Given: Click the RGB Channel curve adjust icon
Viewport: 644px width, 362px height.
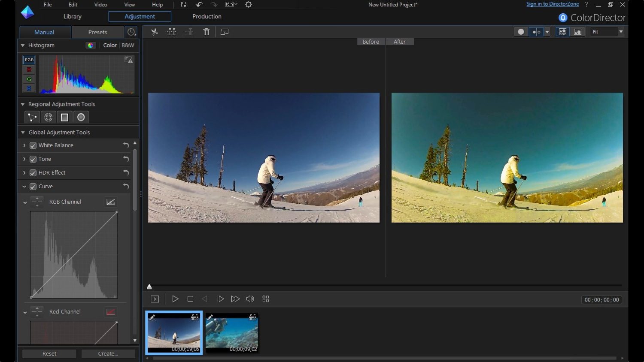Looking at the screenshot, I should point(37,202).
